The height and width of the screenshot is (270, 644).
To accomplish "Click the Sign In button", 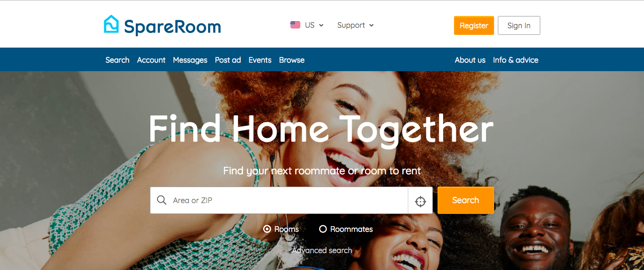I will click(519, 25).
